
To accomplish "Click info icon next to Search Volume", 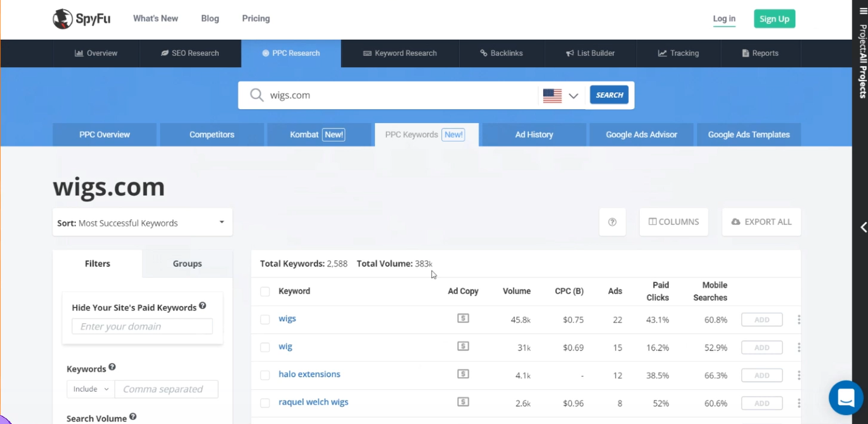I will (133, 417).
